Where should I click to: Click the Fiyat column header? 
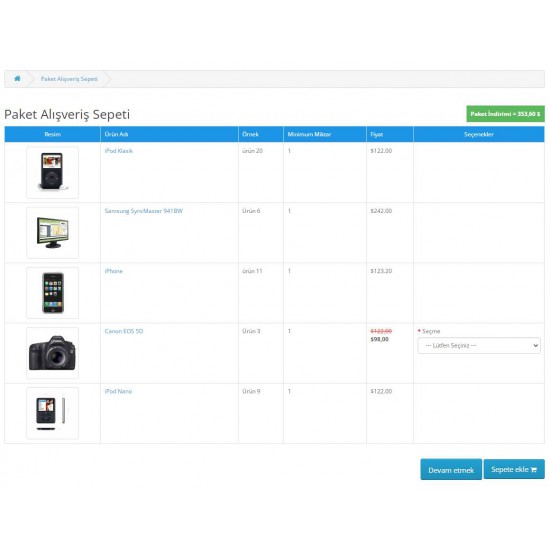click(x=390, y=134)
